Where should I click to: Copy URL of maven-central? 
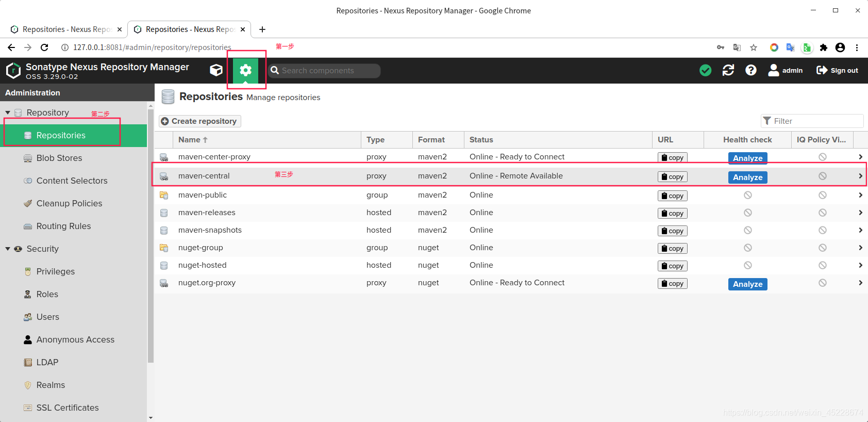(x=672, y=176)
